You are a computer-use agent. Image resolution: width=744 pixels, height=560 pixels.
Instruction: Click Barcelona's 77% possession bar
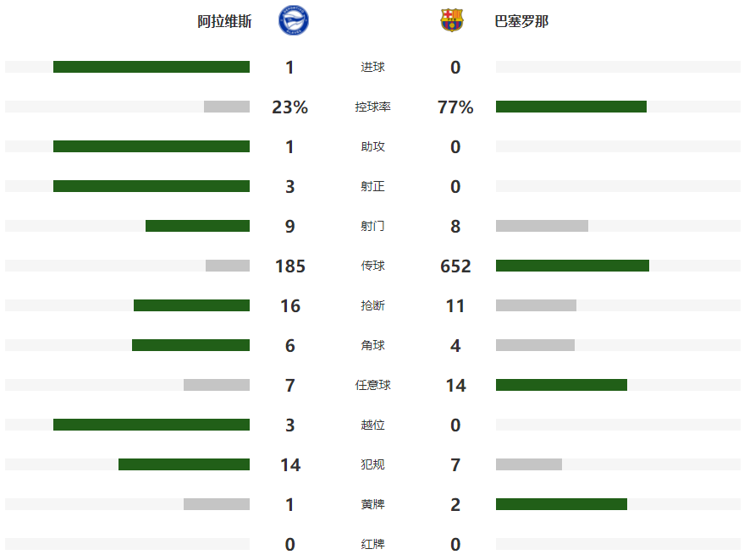[x=571, y=107]
